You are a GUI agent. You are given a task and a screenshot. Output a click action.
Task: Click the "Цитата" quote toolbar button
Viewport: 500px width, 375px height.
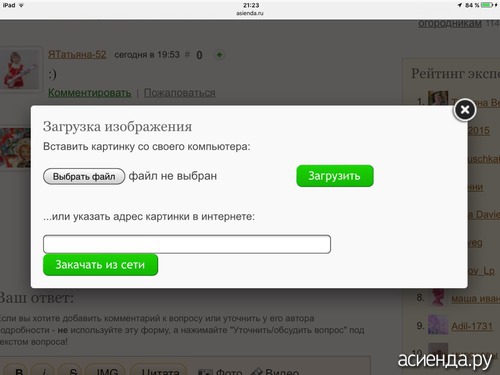(160, 370)
